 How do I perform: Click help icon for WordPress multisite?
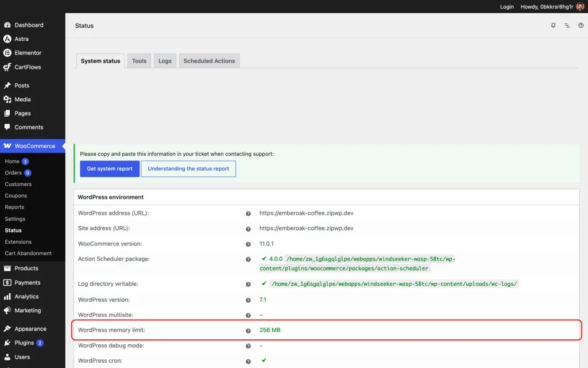248,316
